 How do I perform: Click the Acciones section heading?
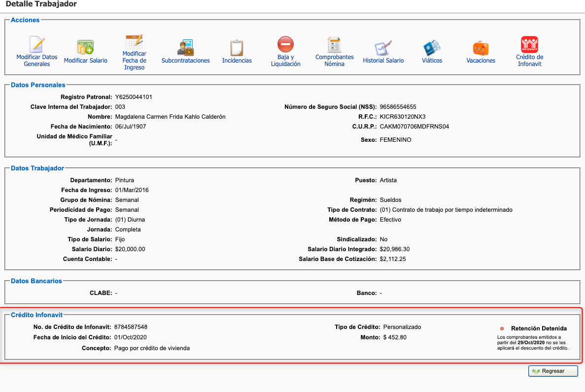tap(25, 20)
